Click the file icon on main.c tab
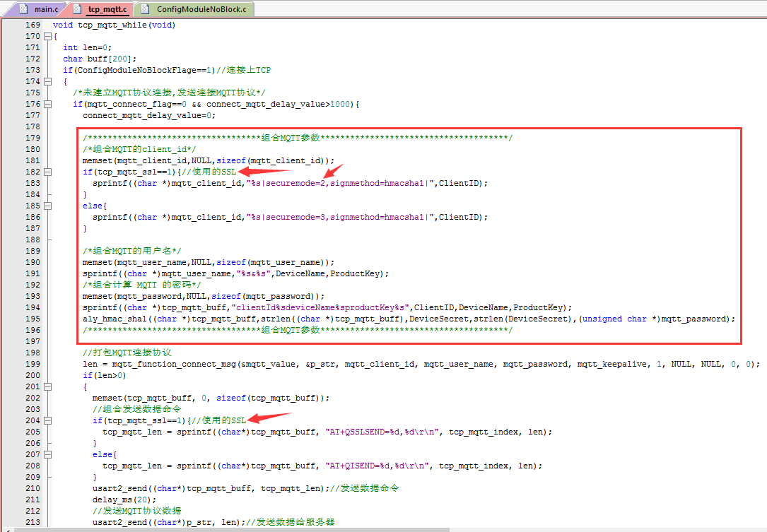The image size is (767, 532). point(23,8)
